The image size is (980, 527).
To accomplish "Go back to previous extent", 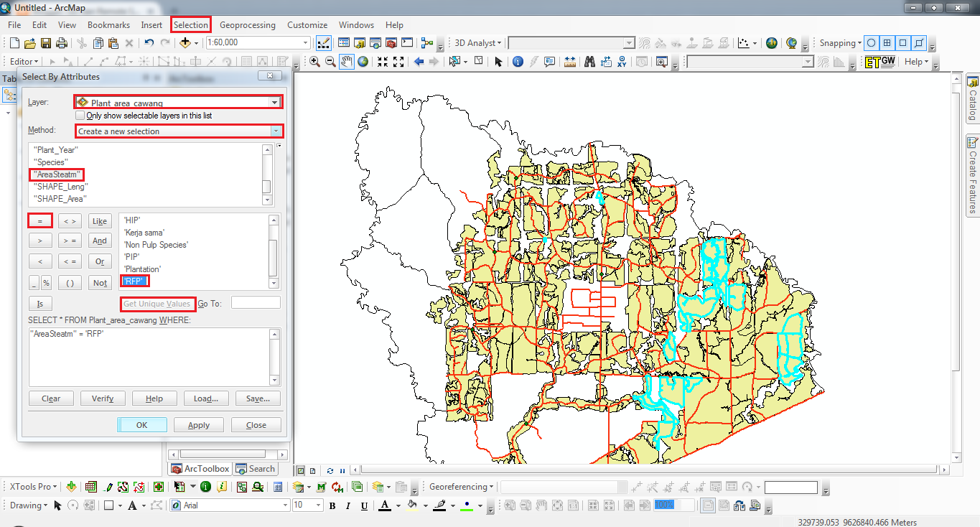I will (419, 62).
